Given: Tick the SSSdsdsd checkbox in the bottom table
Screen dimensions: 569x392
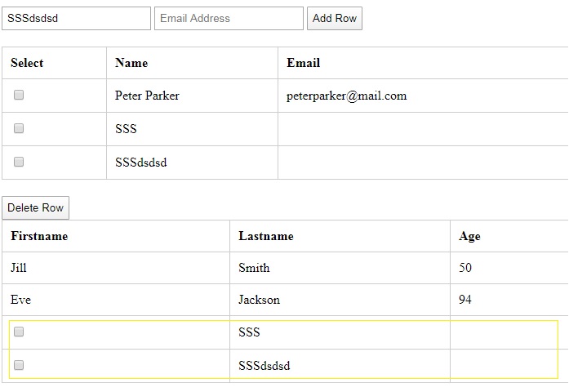Looking at the screenshot, I should pyautogui.click(x=19, y=365).
